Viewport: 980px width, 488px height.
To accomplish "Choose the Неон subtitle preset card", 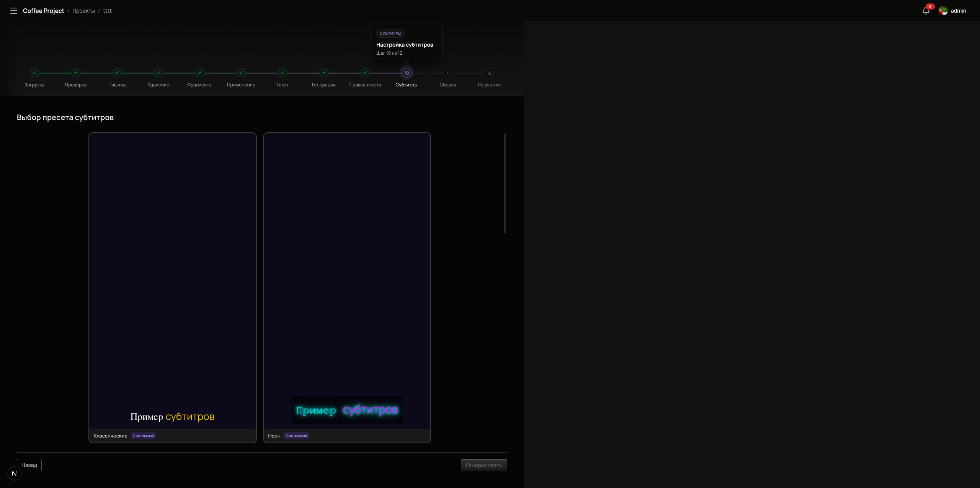I will coord(347,287).
